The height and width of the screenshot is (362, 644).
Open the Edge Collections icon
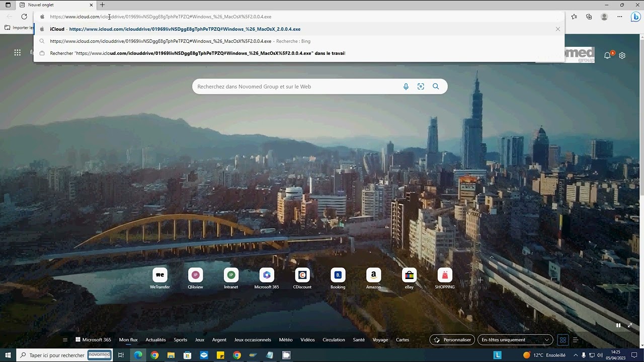(589, 17)
